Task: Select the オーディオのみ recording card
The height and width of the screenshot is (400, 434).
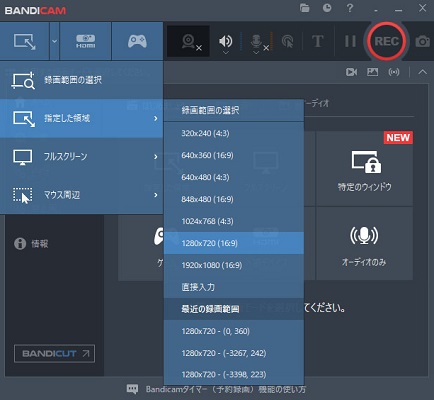Action: click(364, 244)
